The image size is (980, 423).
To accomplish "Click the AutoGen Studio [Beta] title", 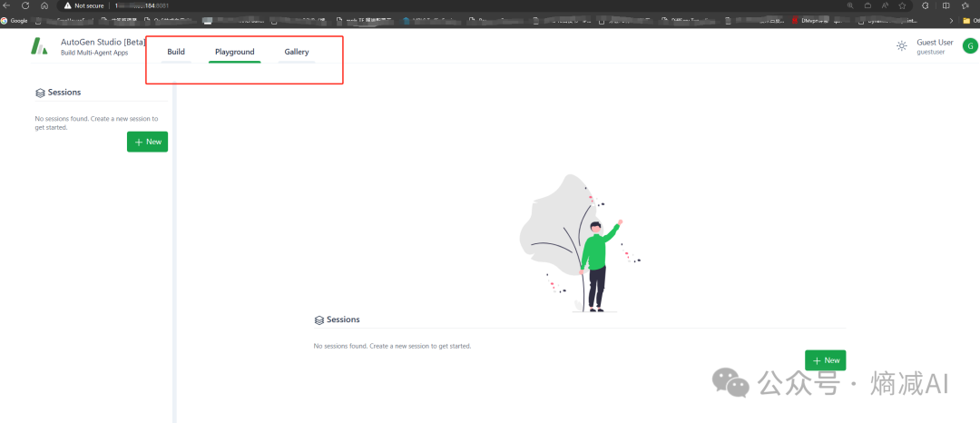I will (103, 43).
